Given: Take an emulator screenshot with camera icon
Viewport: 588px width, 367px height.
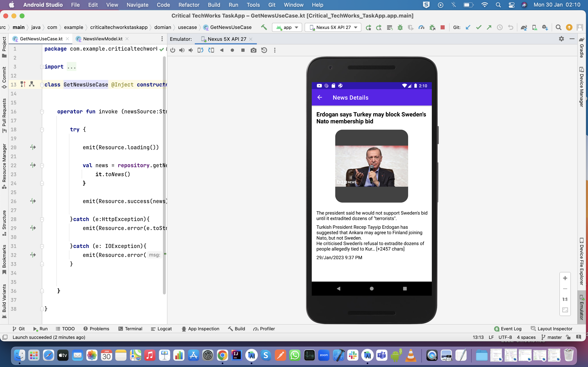Looking at the screenshot, I should pyautogui.click(x=254, y=50).
